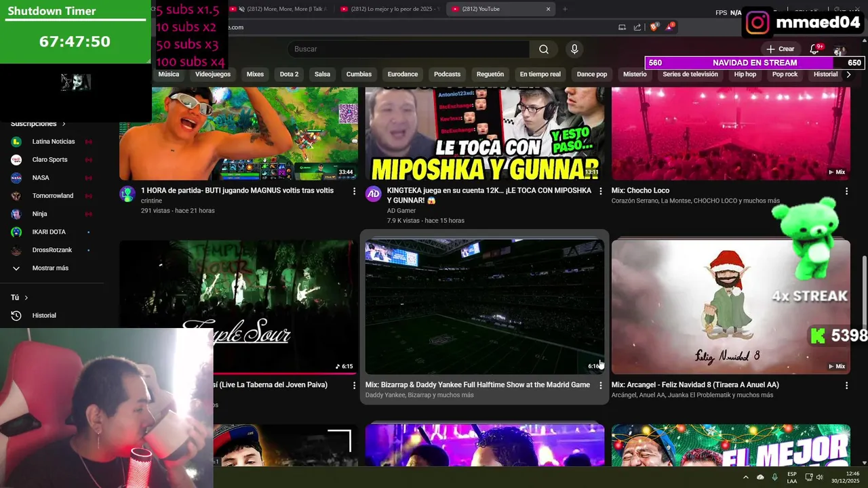Viewport: 868px width, 488px height.
Task: Open Tomorrowland channel subscription
Action: (52, 196)
